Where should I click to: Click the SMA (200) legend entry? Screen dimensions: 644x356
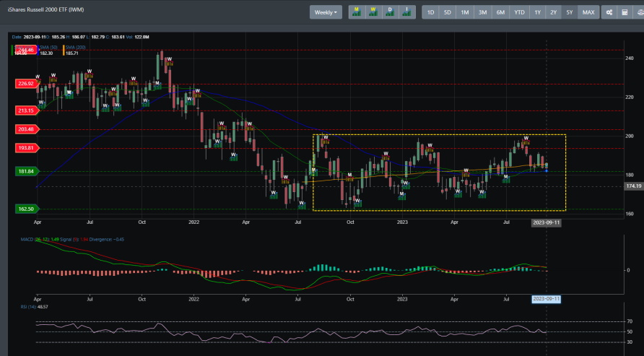[76, 48]
